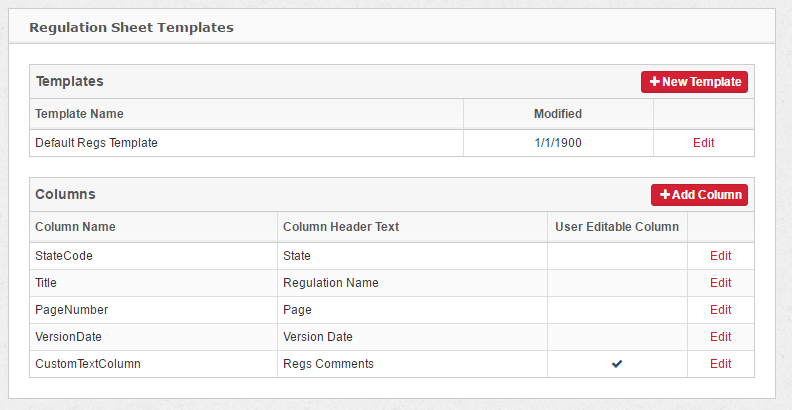Select the Regs Comments header text cell

pyautogui.click(x=328, y=364)
